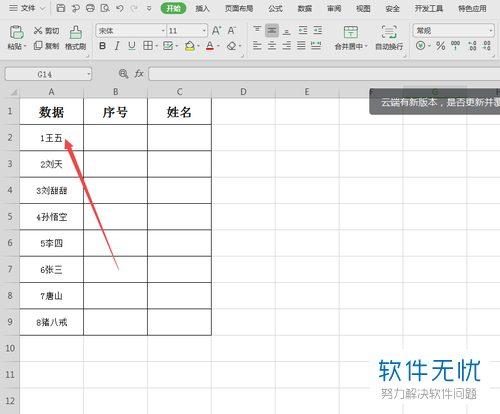
Task: Click the fx insert function button
Action: 139,74
